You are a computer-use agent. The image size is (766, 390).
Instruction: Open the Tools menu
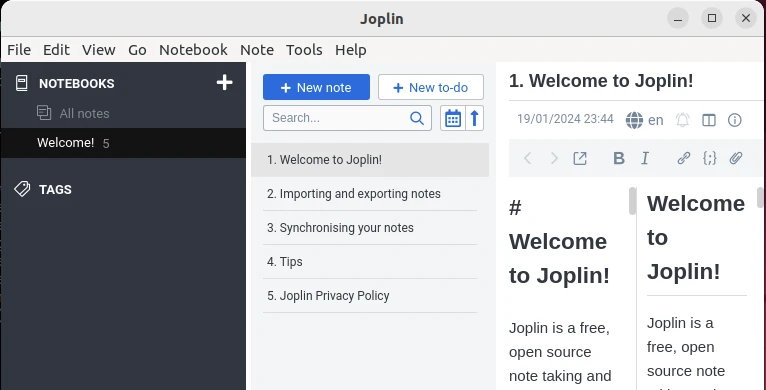[x=304, y=50]
